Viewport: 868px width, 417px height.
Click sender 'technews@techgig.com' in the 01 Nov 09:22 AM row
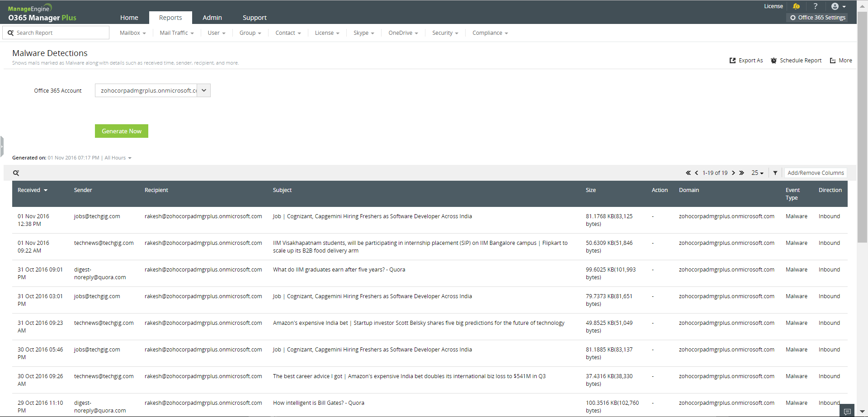tap(104, 243)
